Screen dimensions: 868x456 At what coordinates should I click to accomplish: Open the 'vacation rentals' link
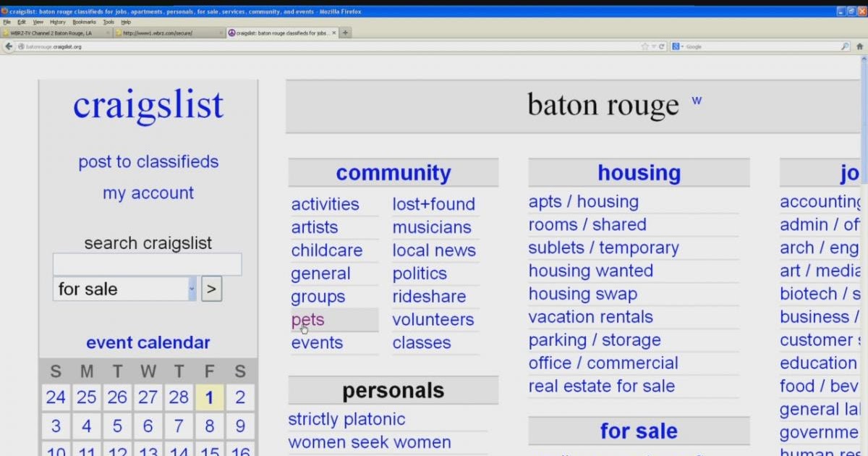[x=591, y=317]
